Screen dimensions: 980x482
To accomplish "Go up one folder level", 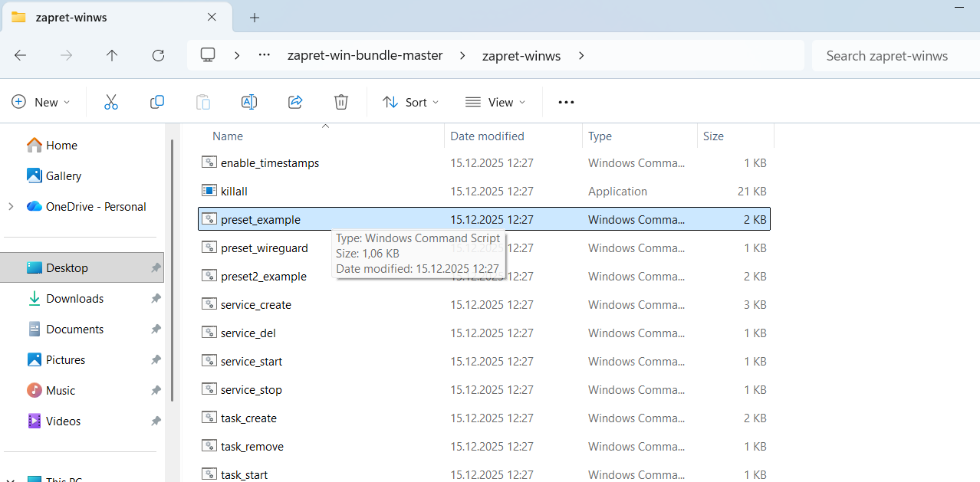I will pos(112,55).
